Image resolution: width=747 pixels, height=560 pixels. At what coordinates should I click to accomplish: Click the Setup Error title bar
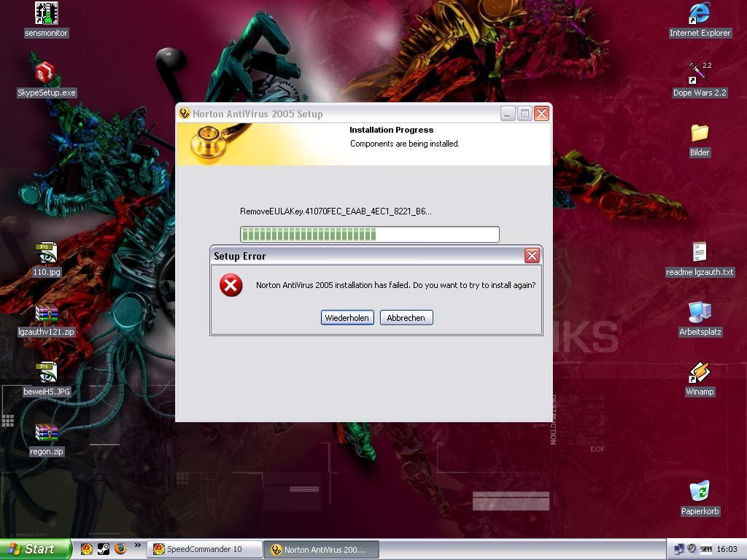[x=367, y=256]
